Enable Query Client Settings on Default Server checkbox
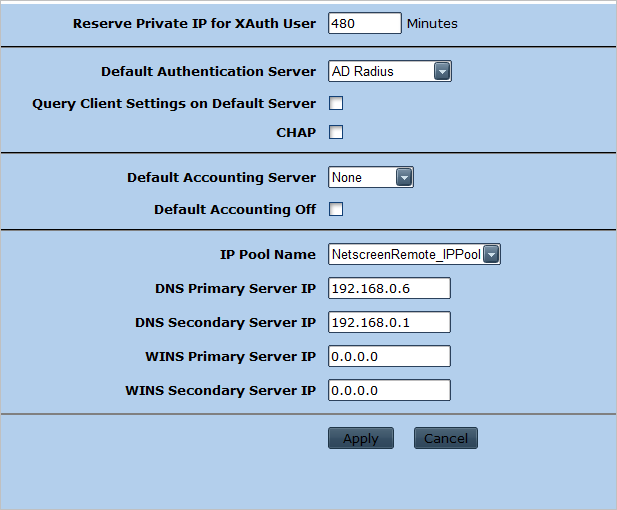617x510 pixels. click(x=336, y=103)
